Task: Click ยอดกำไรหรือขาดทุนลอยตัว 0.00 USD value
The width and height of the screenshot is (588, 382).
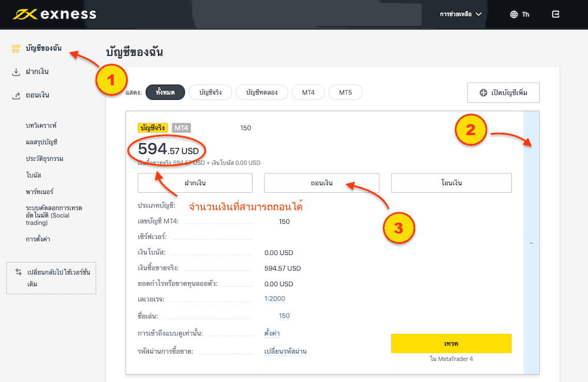Action: 279,284
